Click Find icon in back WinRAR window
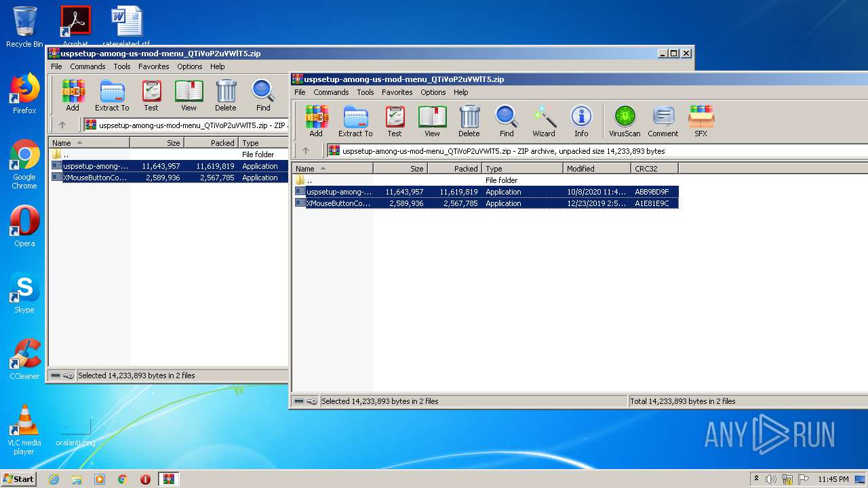The height and width of the screenshot is (488, 868). pos(263,96)
